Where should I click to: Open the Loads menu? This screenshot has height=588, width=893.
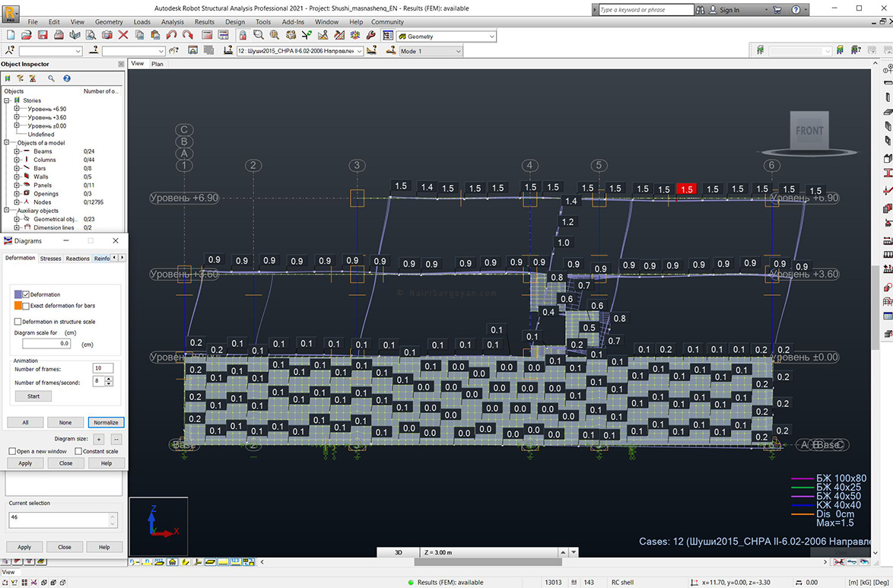point(141,21)
